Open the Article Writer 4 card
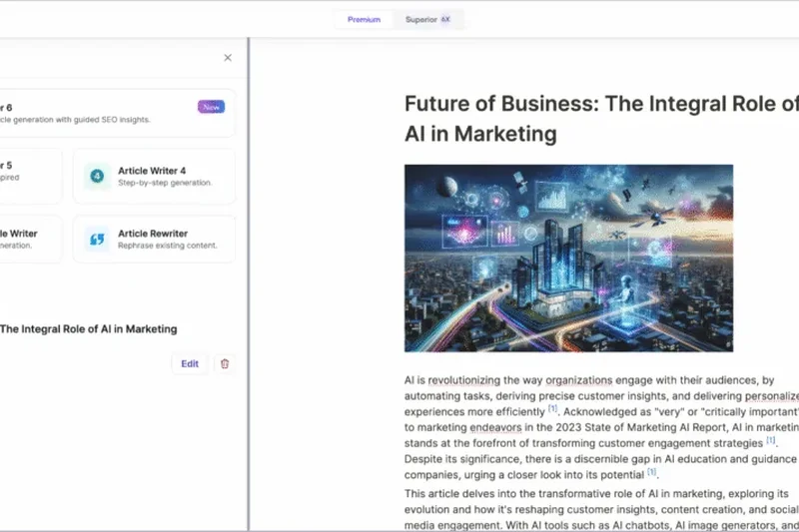Image resolution: width=799 pixels, height=532 pixels. click(155, 176)
